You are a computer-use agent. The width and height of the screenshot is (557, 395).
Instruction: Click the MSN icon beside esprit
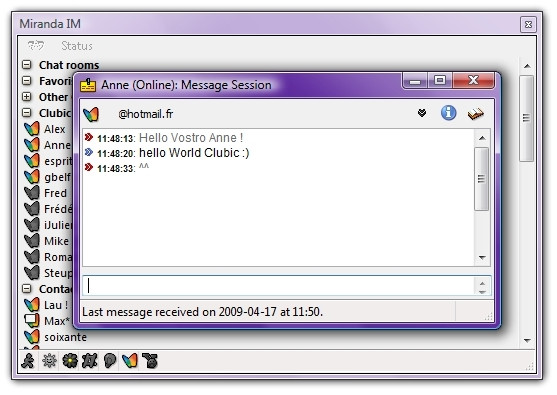pos(32,161)
